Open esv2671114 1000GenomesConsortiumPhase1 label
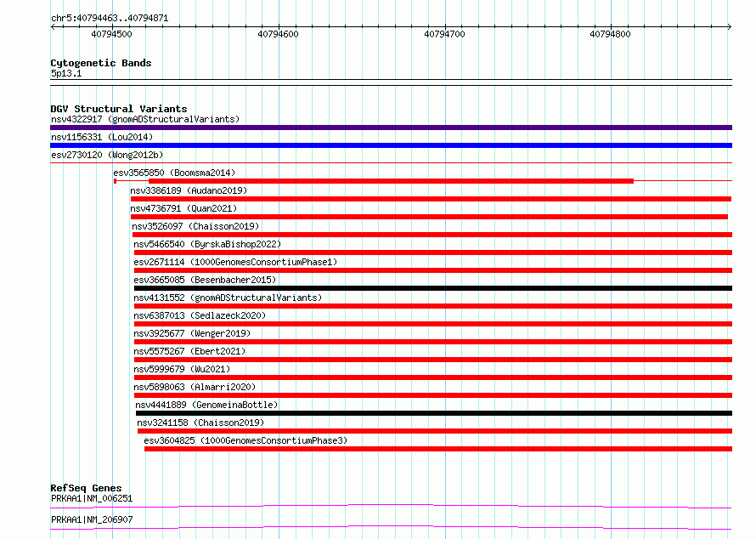756x539 pixels. [x=235, y=262]
